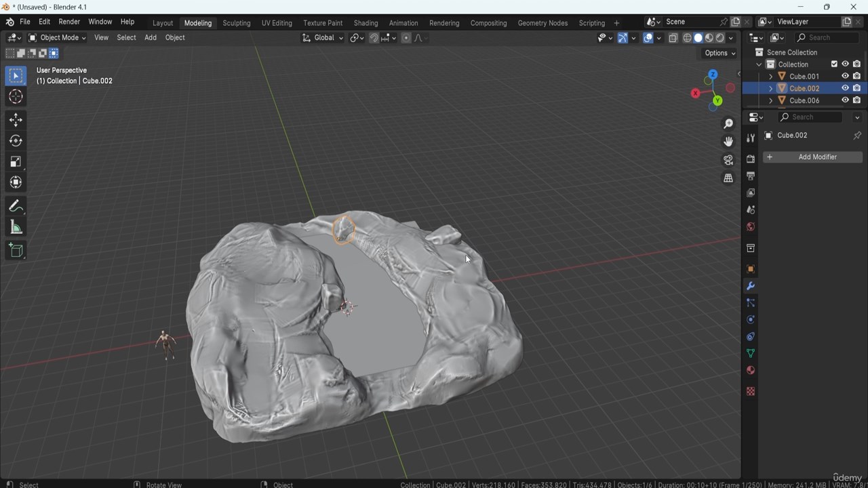Open the Output properties tab
The image size is (868, 488).
[751, 176]
